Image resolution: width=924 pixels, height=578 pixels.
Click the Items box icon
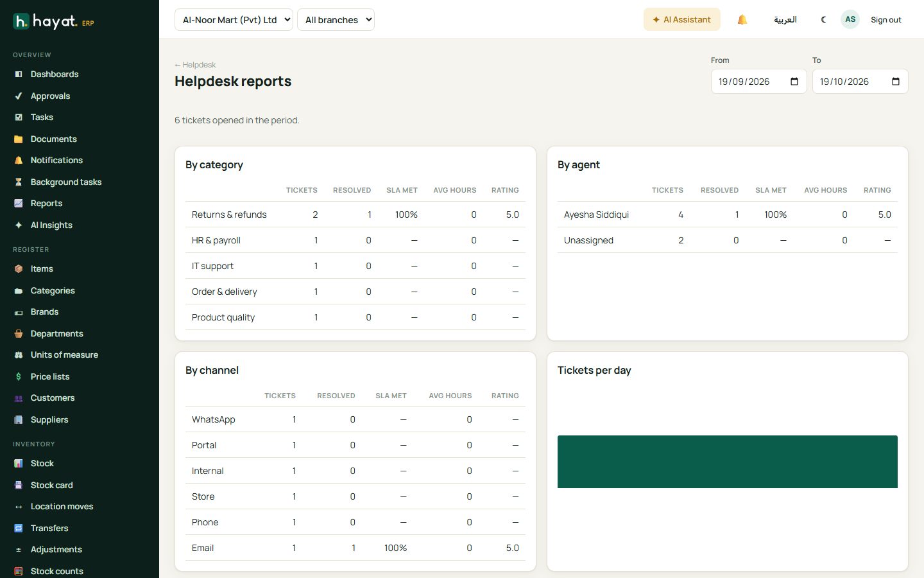[x=19, y=269]
